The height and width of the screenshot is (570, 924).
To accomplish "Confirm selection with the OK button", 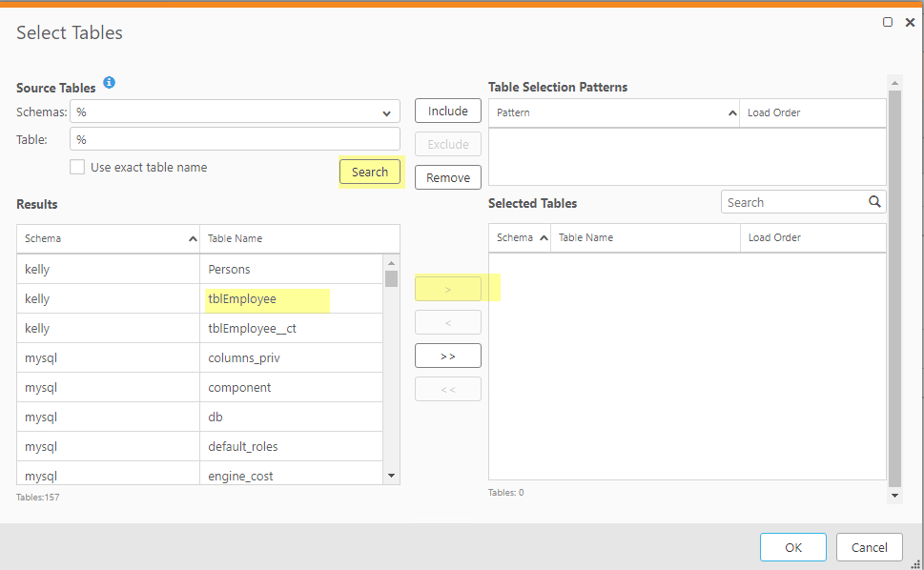I will [x=793, y=547].
